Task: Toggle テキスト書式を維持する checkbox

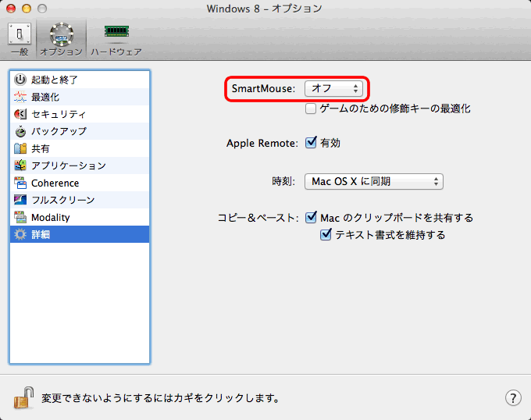Action: (326, 234)
